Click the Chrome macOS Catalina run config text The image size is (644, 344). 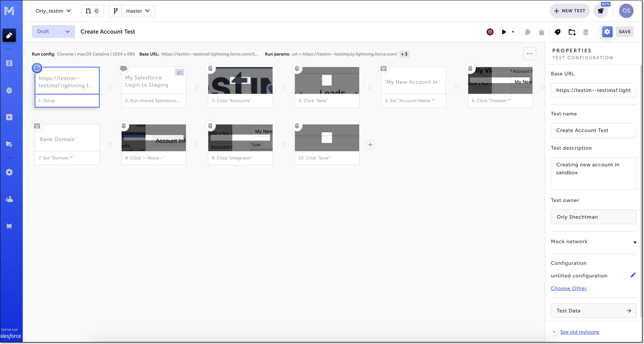click(96, 54)
